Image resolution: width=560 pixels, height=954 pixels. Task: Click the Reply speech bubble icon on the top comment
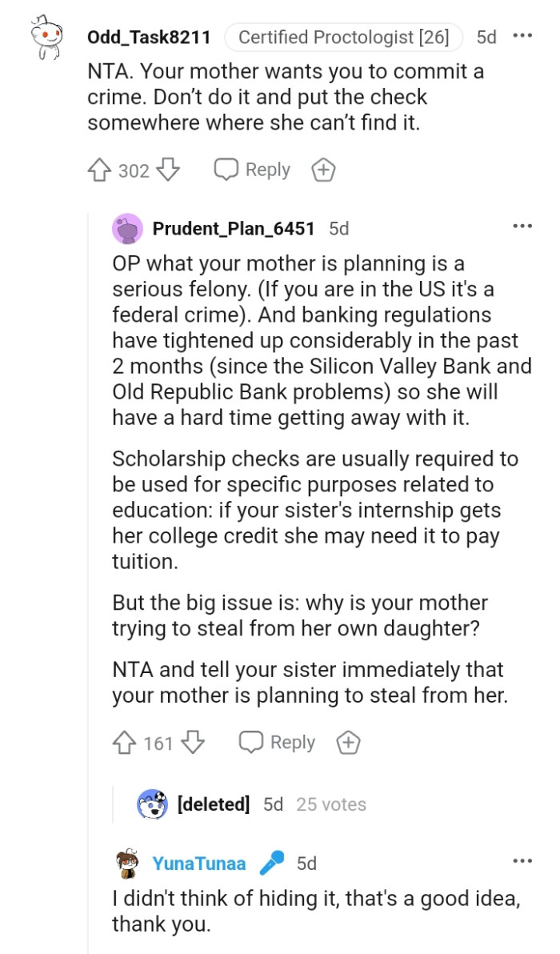pyautogui.click(x=226, y=169)
